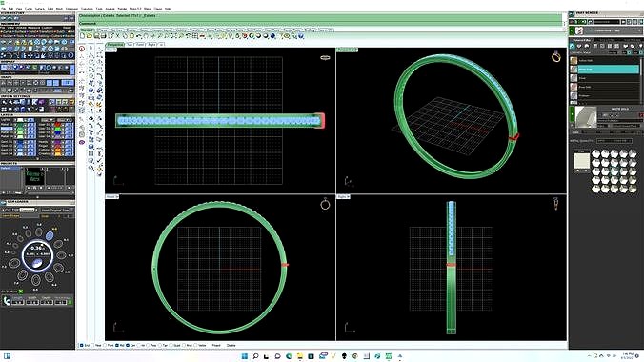Click the Paste clipboard icon in Standard toolbar
Screen dimensions: 644x362
(x=131, y=36)
